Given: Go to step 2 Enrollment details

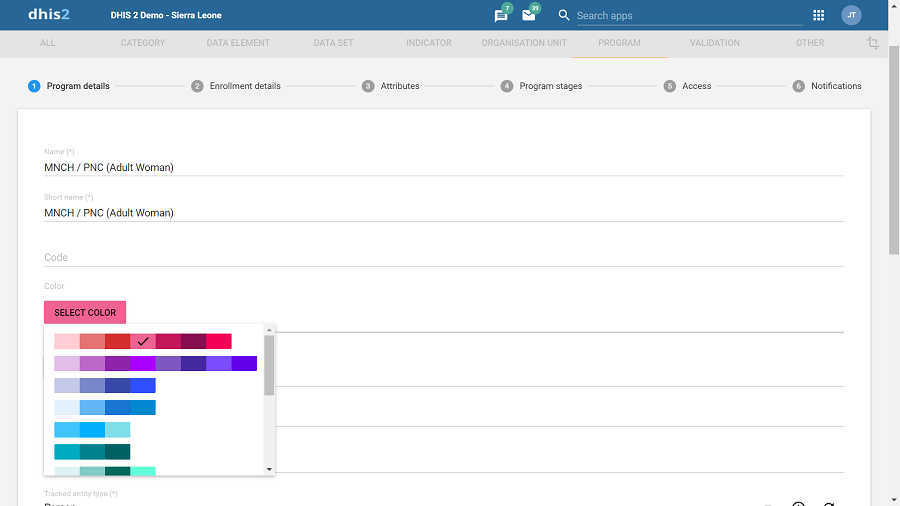Looking at the screenshot, I should point(236,86).
